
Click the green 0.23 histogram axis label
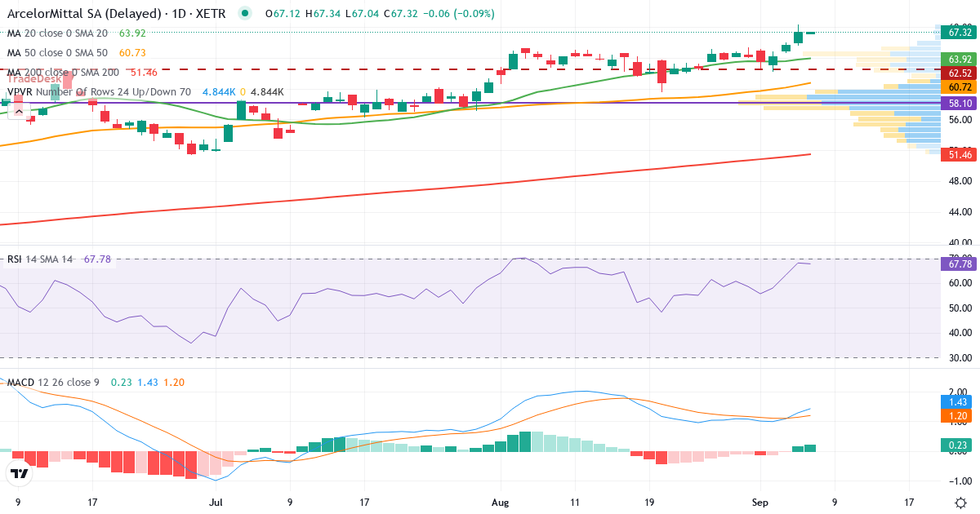pos(955,445)
